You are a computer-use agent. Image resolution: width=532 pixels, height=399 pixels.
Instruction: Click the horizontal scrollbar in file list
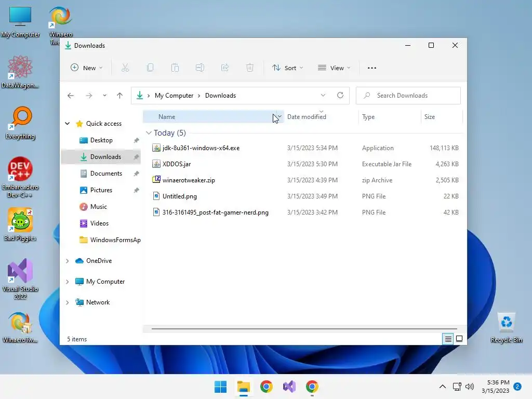coord(304,329)
